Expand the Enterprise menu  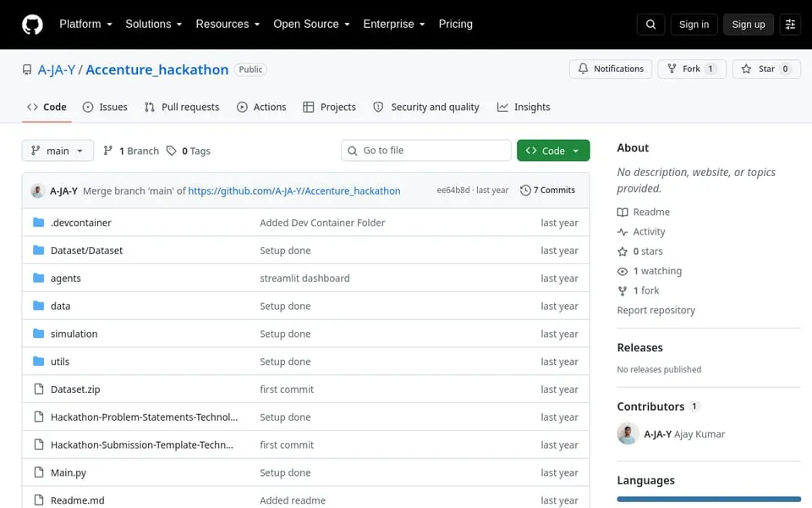(395, 24)
